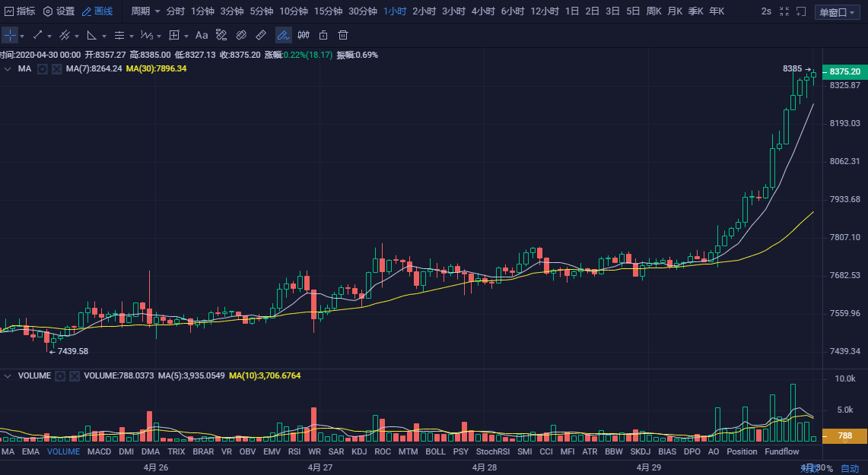Toggle the StochRSI indicator
The width and height of the screenshot is (868, 475).
[x=493, y=451]
